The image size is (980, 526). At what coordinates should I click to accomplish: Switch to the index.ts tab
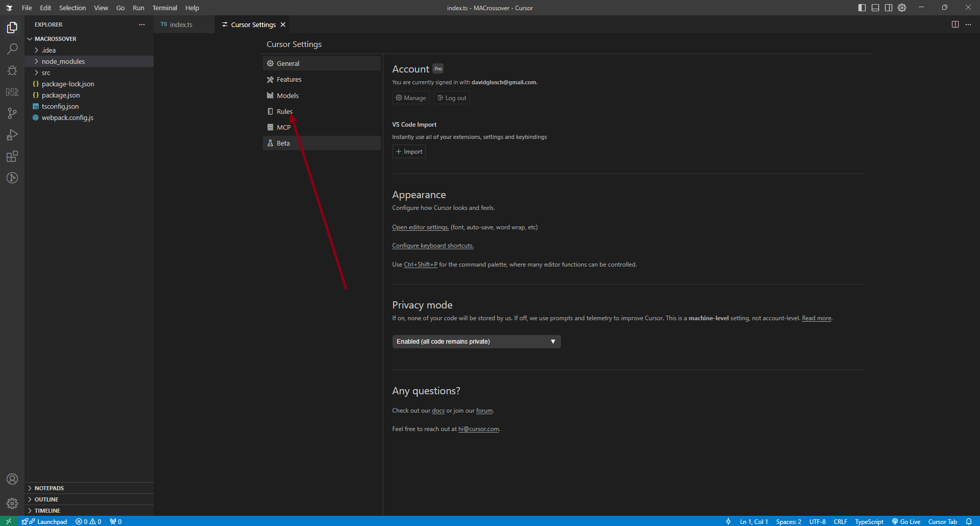click(181, 25)
